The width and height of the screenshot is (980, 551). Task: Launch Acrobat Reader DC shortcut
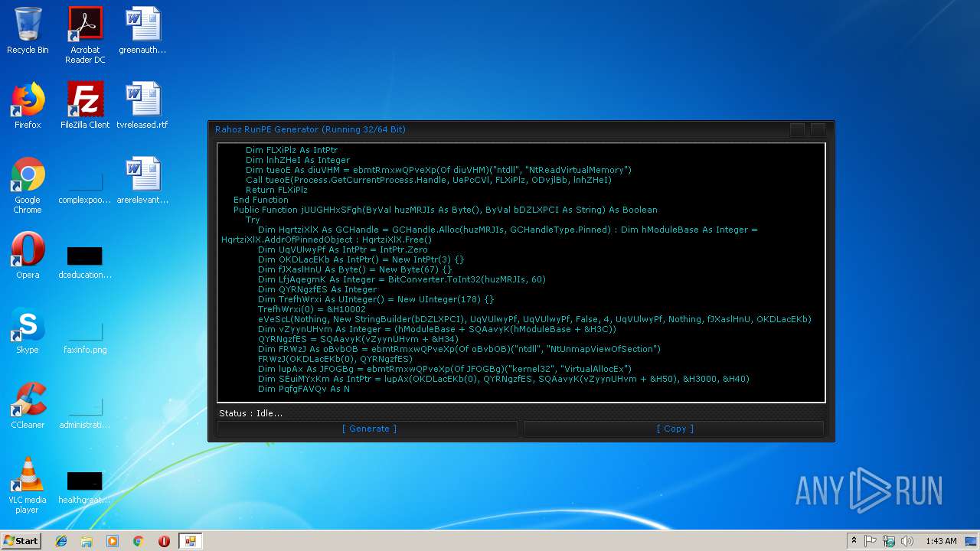(x=85, y=35)
